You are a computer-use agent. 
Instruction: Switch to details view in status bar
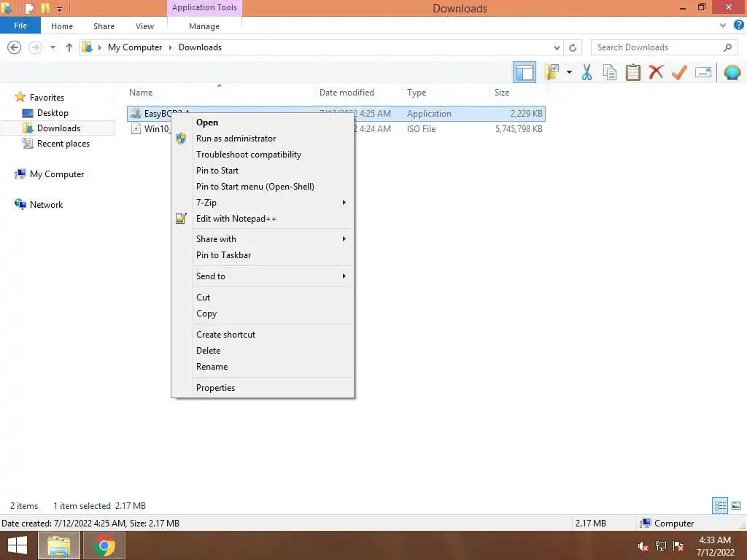tap(720, 505)
